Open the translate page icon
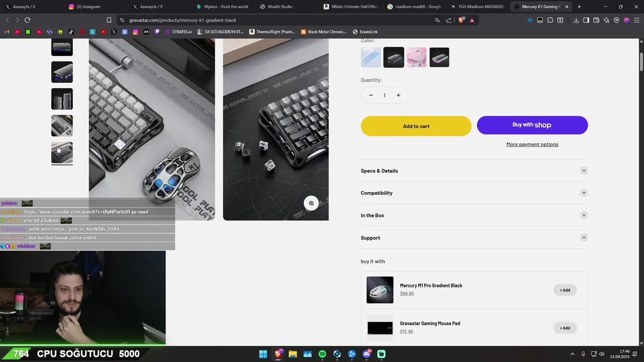This screenshot has width=644, height=362. pos(437,20)
